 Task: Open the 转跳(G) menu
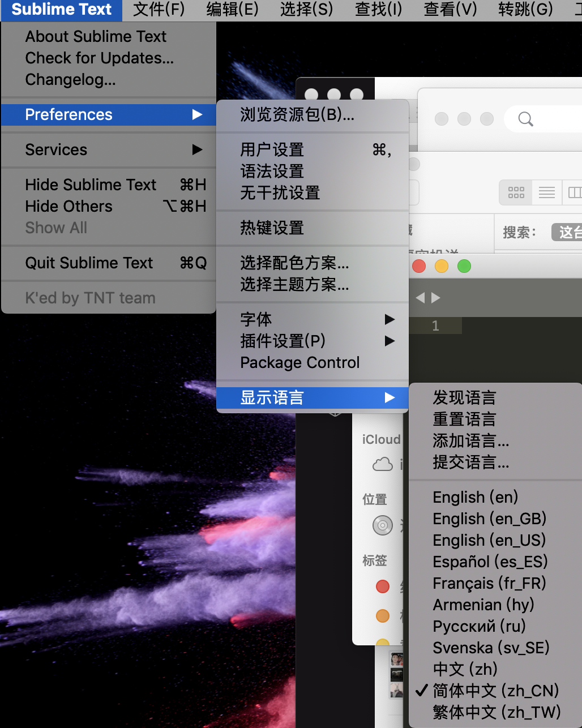coord(525,10)
